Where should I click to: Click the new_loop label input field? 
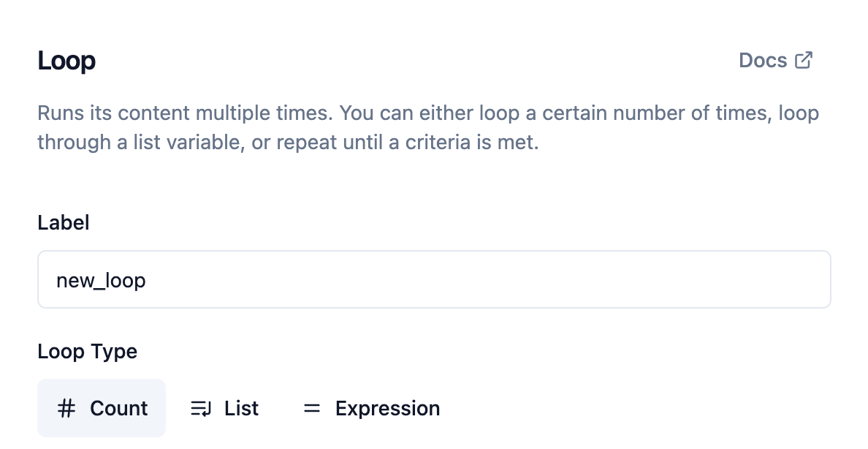434,279
